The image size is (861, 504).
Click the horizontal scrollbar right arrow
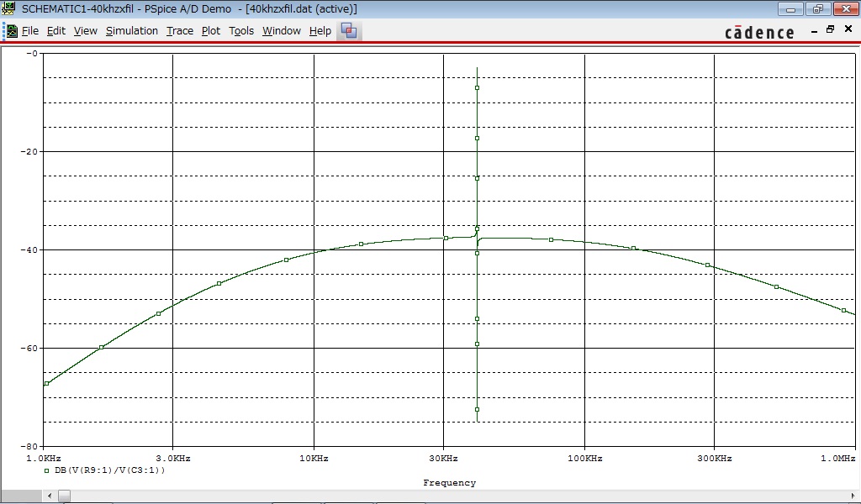tap(853, 496)
